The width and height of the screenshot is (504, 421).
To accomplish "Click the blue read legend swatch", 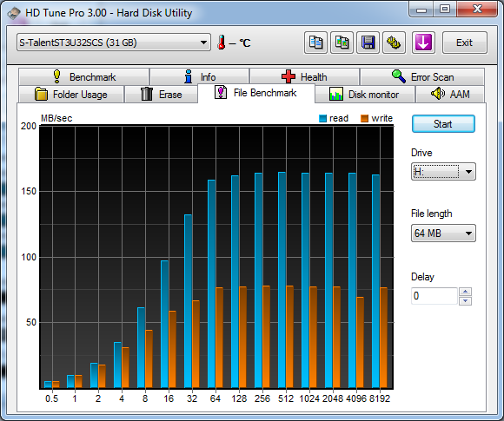I will 322,119.
